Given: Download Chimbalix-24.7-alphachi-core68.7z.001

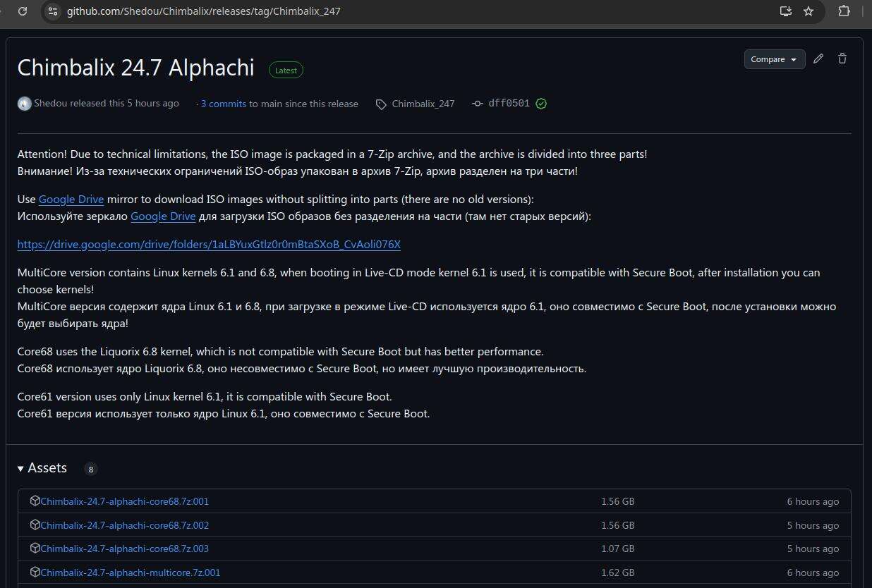Looking at the screenshot, I should (x=124, y=502).
